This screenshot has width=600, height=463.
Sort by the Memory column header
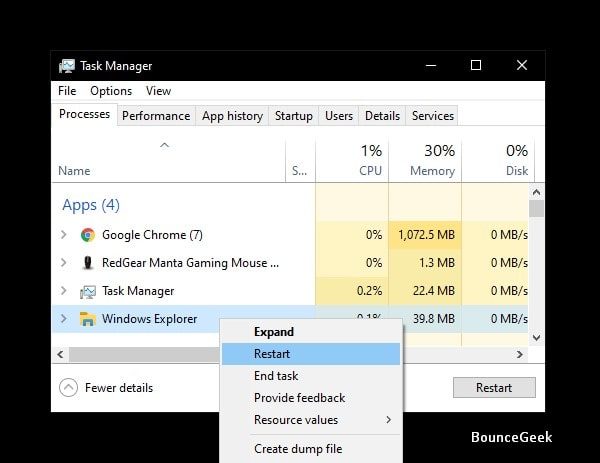pos(425,160)
